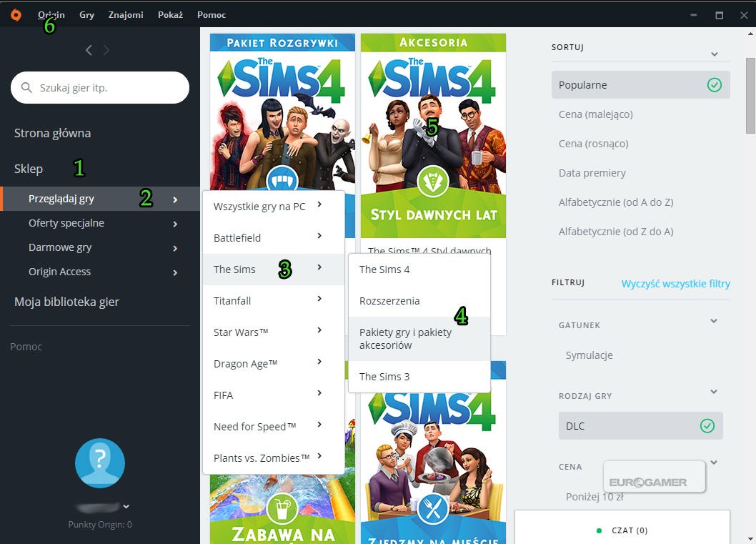
Task: Choose Wszystkie gry na PC from flyout
Action: point(274,207)
